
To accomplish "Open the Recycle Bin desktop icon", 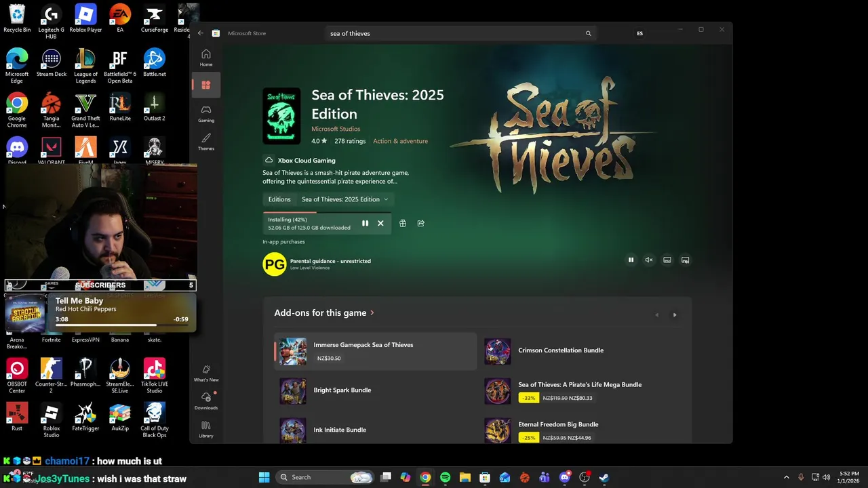I will (x=17, y=19).
